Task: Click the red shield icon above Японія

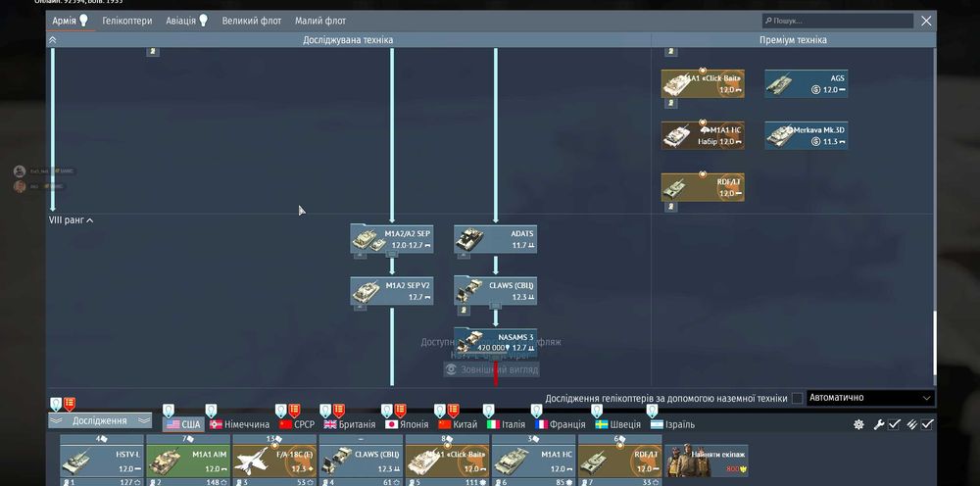Action: point(400,411)
